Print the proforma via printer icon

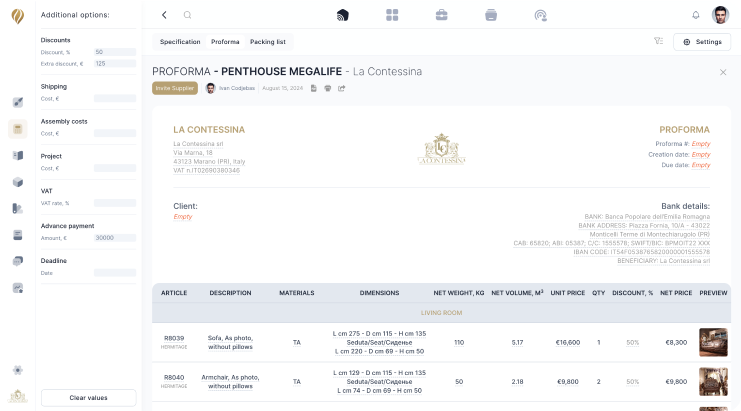[327, 88]
